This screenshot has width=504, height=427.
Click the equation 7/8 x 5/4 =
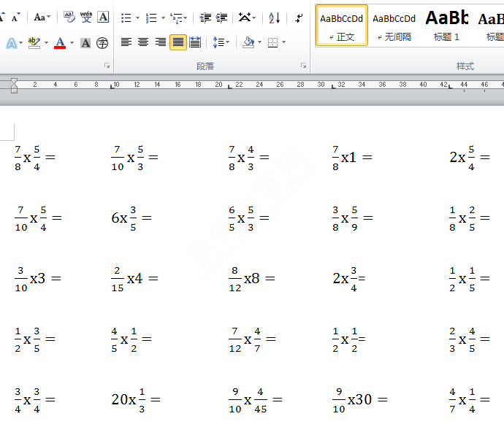(x=35, y=158)
